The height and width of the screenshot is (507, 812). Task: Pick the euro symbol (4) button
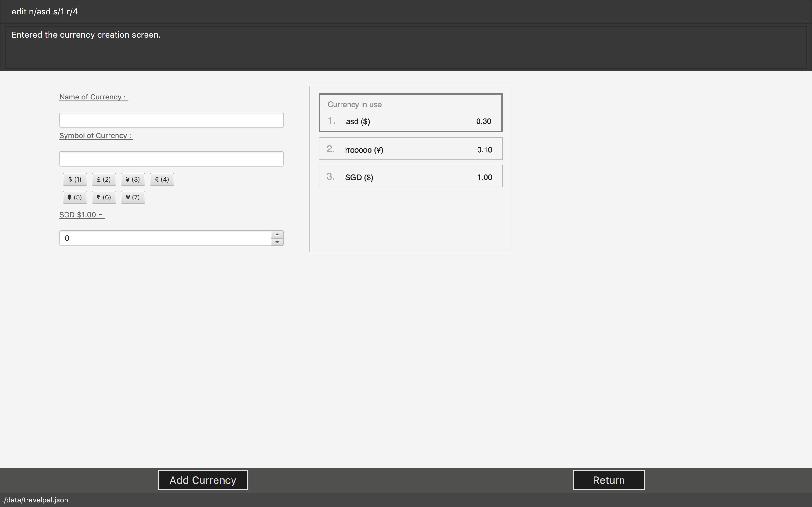[162, 179]
